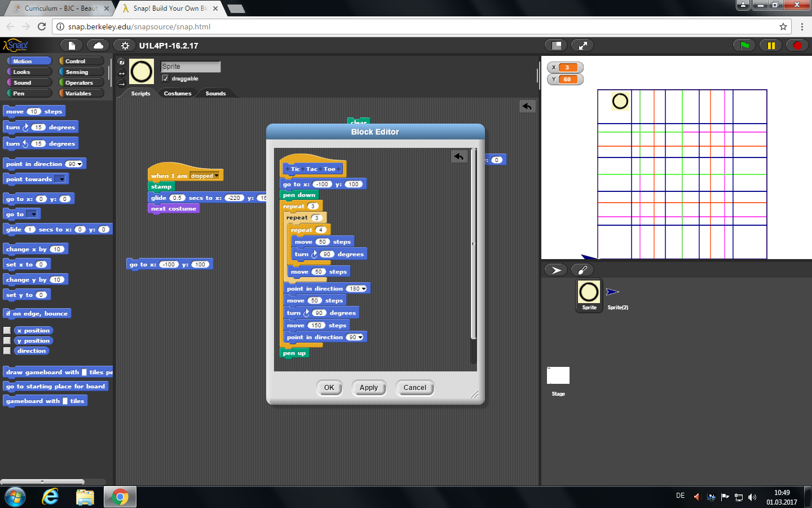This screenshot has height=508, width=812.
Task: Pause all scripts with yellow pause button
Action: tap(771, 46)
